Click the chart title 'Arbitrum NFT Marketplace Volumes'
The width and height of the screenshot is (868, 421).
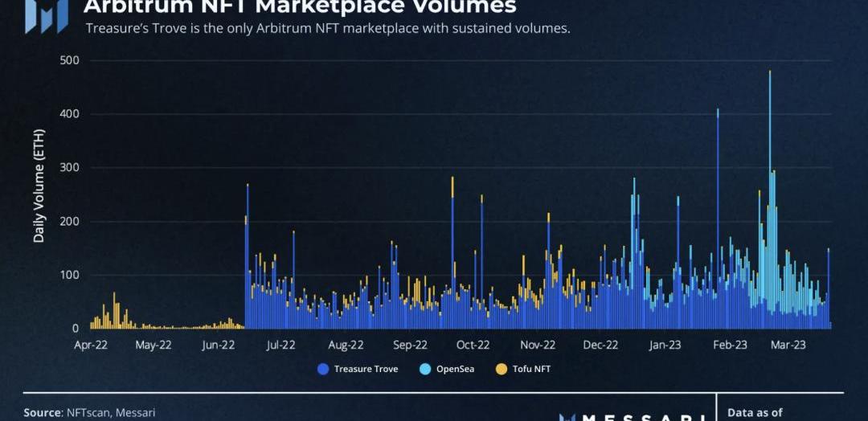click(x=300, y=7)
